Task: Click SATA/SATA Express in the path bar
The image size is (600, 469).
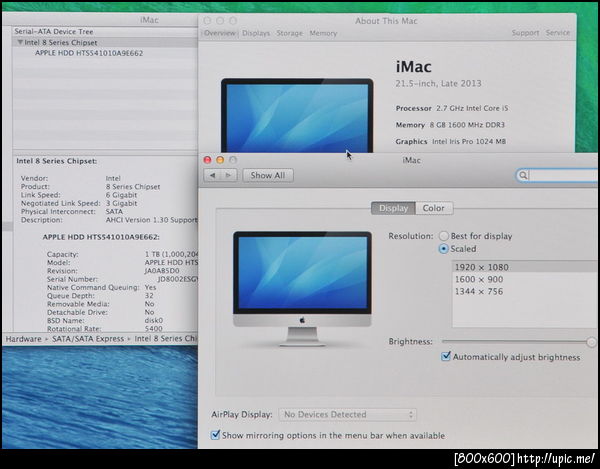Action: (88, 339)
